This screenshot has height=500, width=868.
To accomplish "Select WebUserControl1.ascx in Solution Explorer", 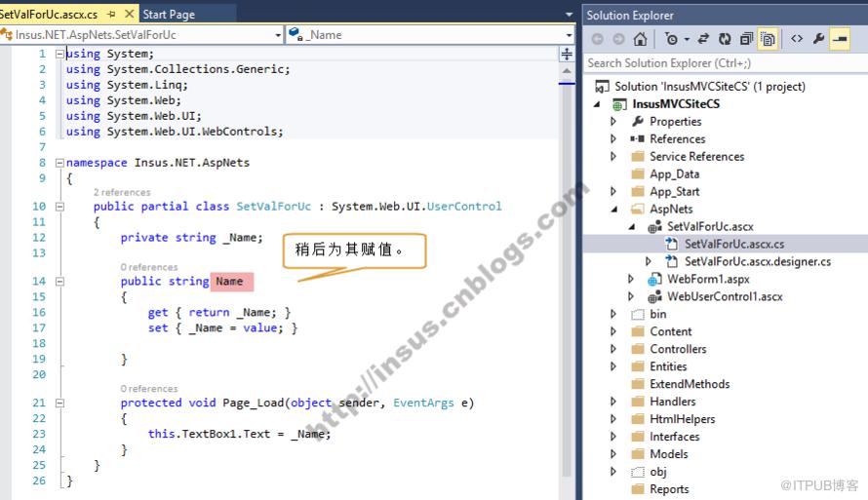I will point(725,296).
